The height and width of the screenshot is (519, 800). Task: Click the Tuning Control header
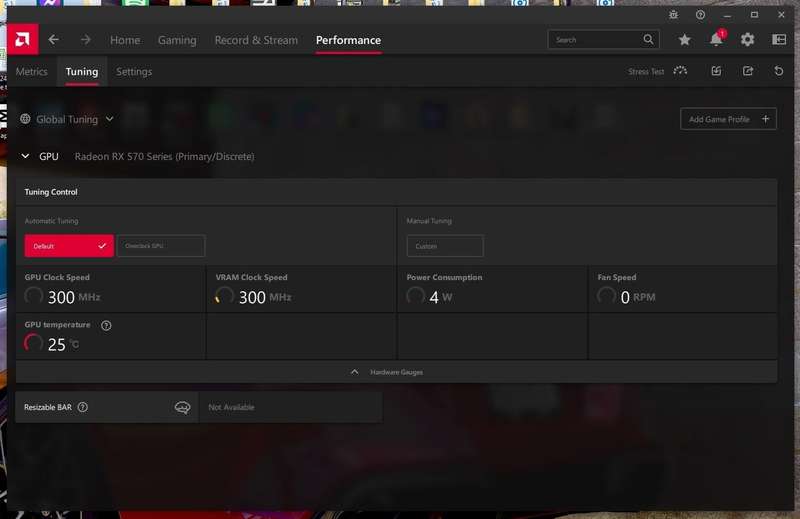coord(51,192)
